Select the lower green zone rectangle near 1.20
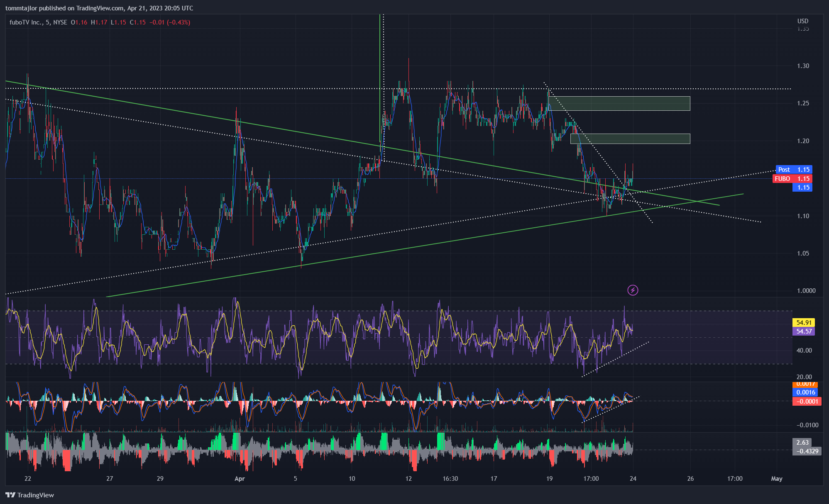 point(630,139)
